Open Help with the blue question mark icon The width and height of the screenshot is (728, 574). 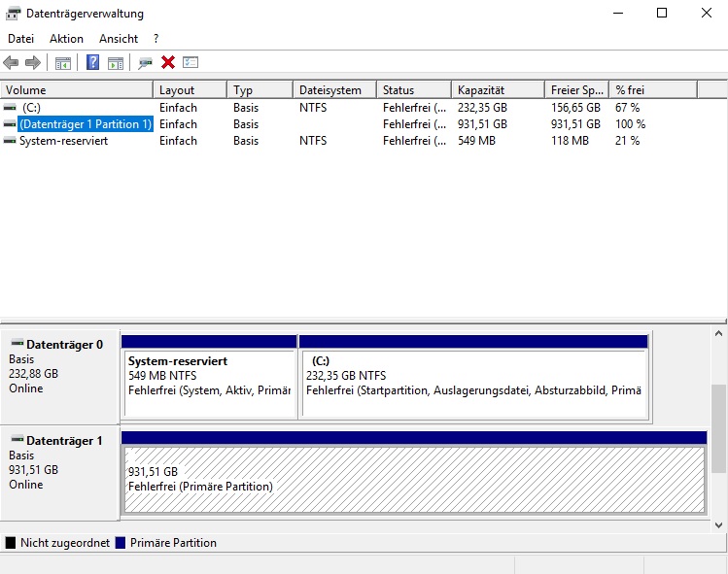(93, 62)
